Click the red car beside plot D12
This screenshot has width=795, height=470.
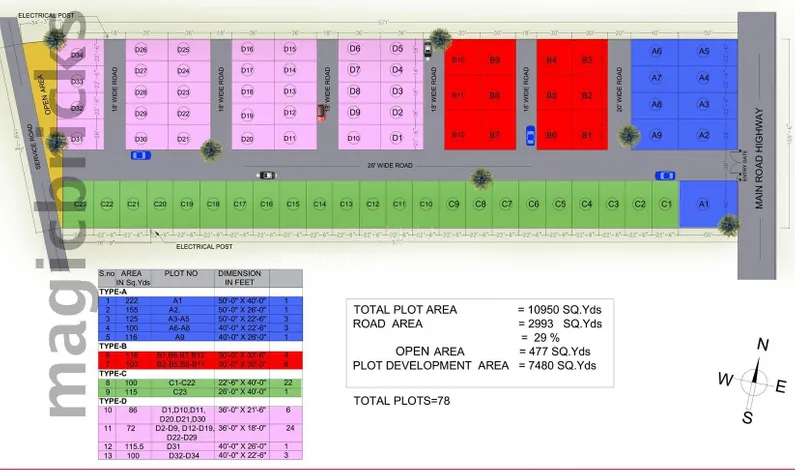click(x=322, y=112)
